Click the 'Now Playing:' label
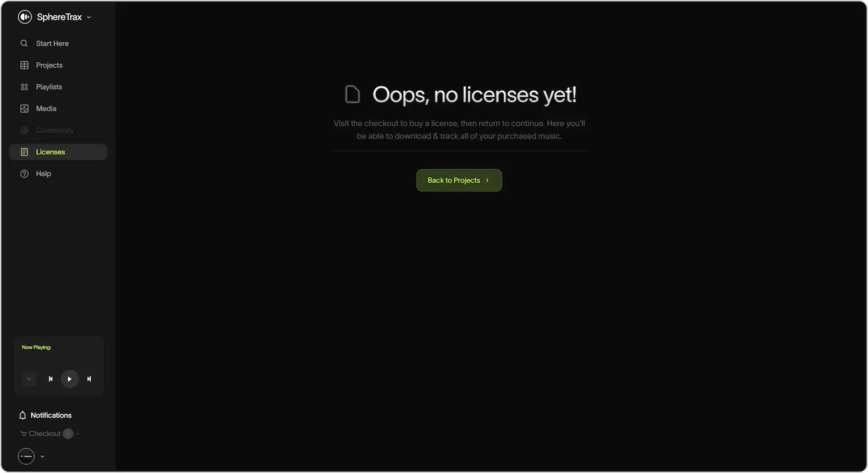 [x=36, y=347]
